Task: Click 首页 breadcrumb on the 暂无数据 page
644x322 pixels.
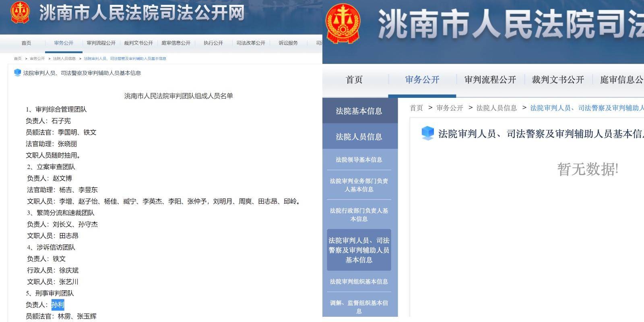Action: (x=416, y=108)
